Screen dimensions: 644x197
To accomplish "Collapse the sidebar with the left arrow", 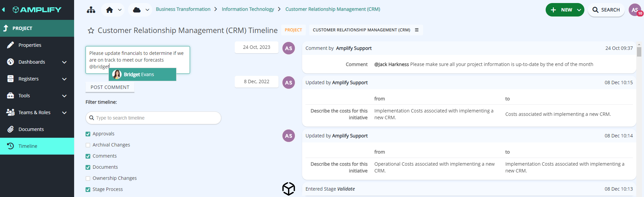I will click(3, 10).
